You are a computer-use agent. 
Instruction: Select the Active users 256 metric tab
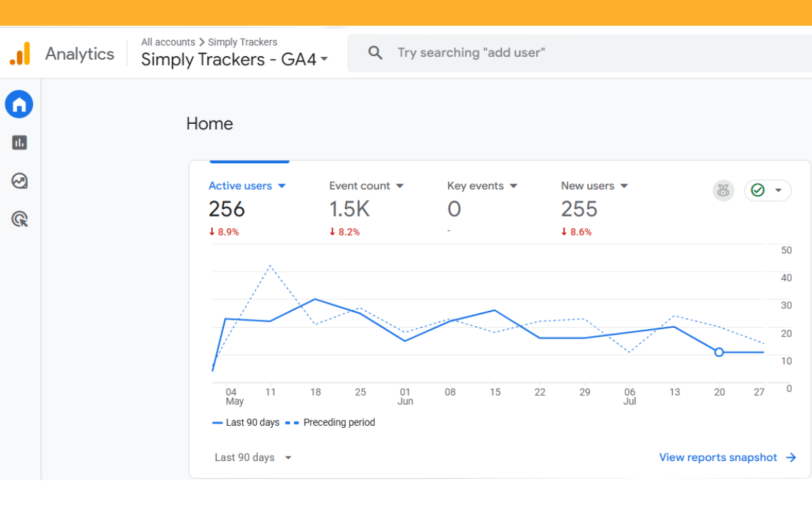point(248,209)
